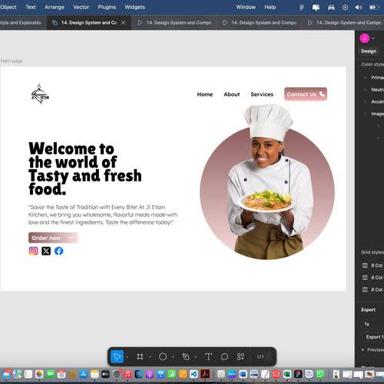Open WhatsApp from the Dock
This screenshot has width=384, height=384.
click(x=320, y=374)
